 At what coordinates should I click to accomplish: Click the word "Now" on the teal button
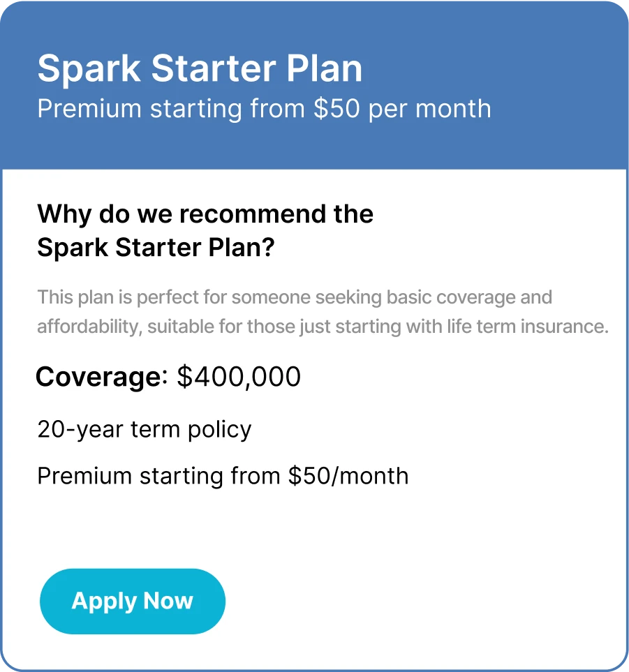(x=168, y=601)
